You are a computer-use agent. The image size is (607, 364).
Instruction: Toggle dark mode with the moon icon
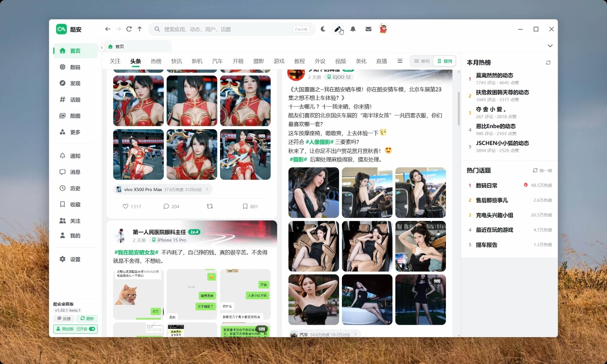click(x=323, y=29)
